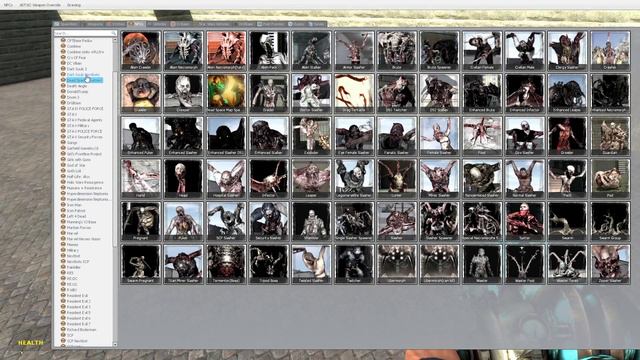Pick the Zealot Slasher NPC
Image resolution: width=640 pixels, height=360 pixels.
point(610,264)
